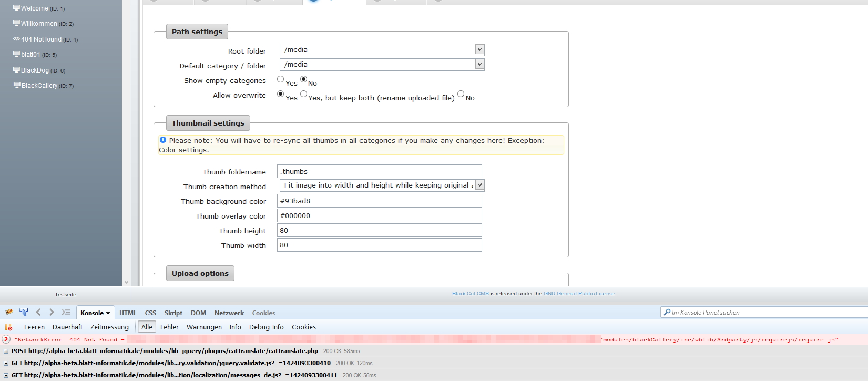Image resolution: width=868 pixels, height=383 pixels.
Task: Click the Firebug forward navigation arrow
Action: (x=52, y=312)
